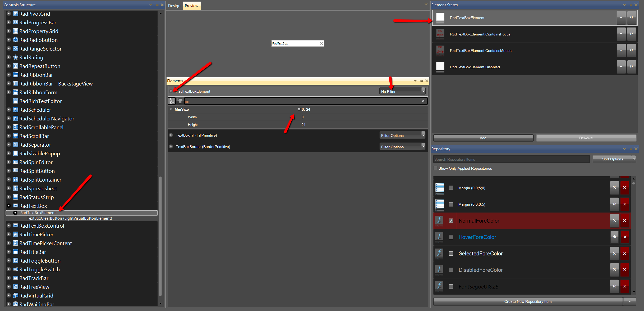Click the braces button on RadTextBoxElement.ContainsFocus state
The height and width of the screenshot is (311, 644).
631,34
